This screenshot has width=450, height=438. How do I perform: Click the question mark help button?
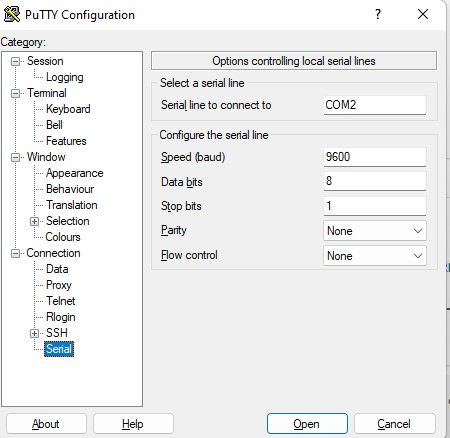(x=378, y=14)
